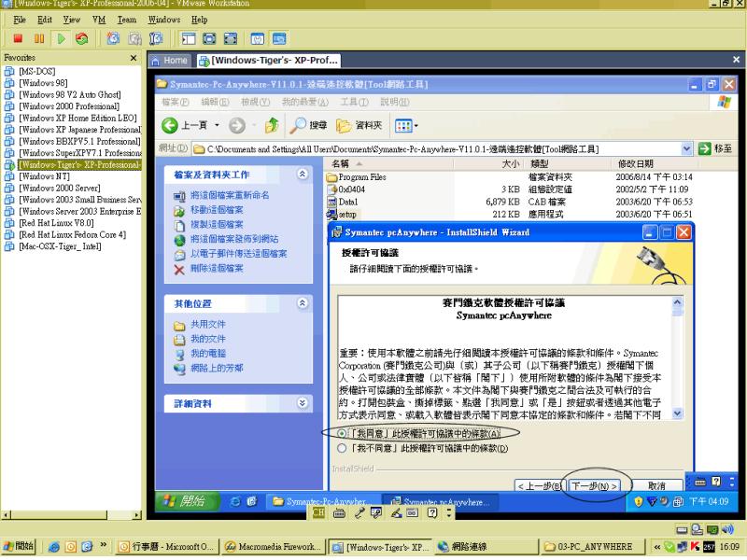This screenshot has height=560, width=747.
Task: Click the red X delete-file (刪除這個檔案) icon
Action: [179, 270]
